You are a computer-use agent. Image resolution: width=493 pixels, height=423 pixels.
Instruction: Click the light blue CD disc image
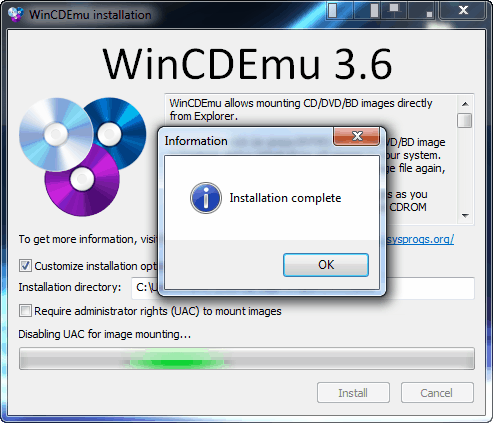tap(56, 134)
